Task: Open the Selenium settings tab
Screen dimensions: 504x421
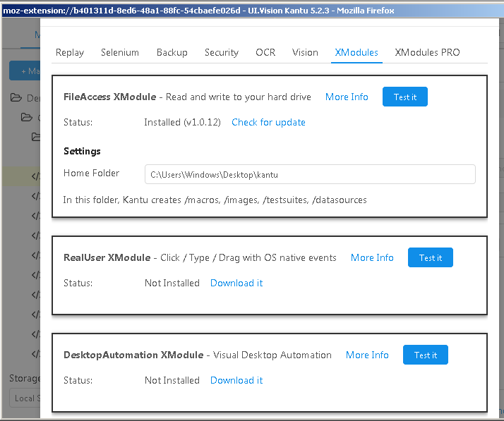Action: coord(120,52)
